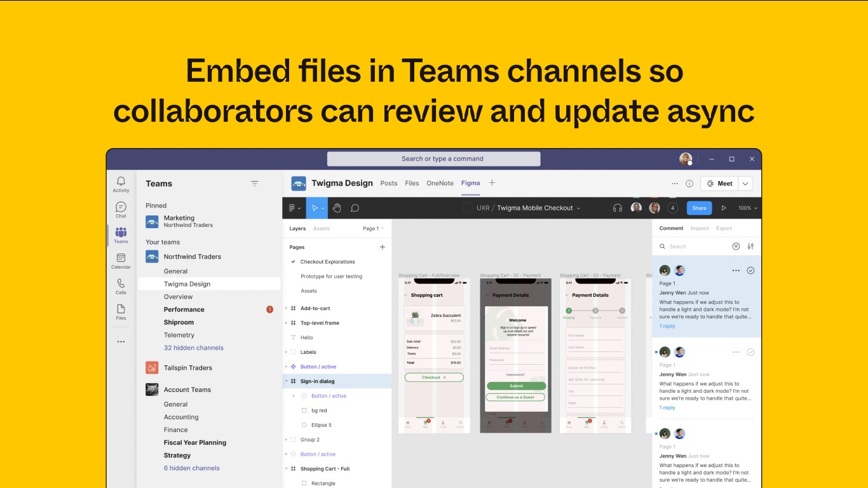Open the zoom level 100% dropdown
The height and width of the screenshot is (488, 868).
[x=747, y=208]
